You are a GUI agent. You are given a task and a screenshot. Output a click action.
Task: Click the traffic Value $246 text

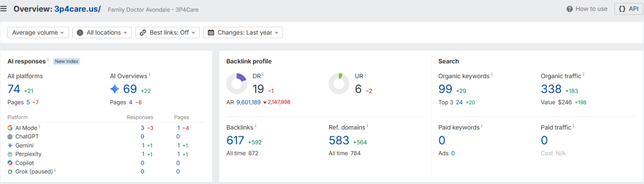pyautogui.click(x=556, y=102)
